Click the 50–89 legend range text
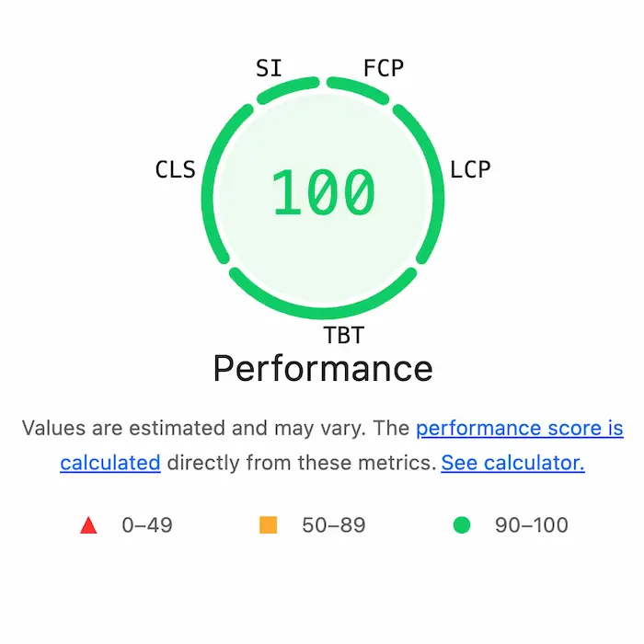This screenshot has width=644, height=644. tap(334, 526)
